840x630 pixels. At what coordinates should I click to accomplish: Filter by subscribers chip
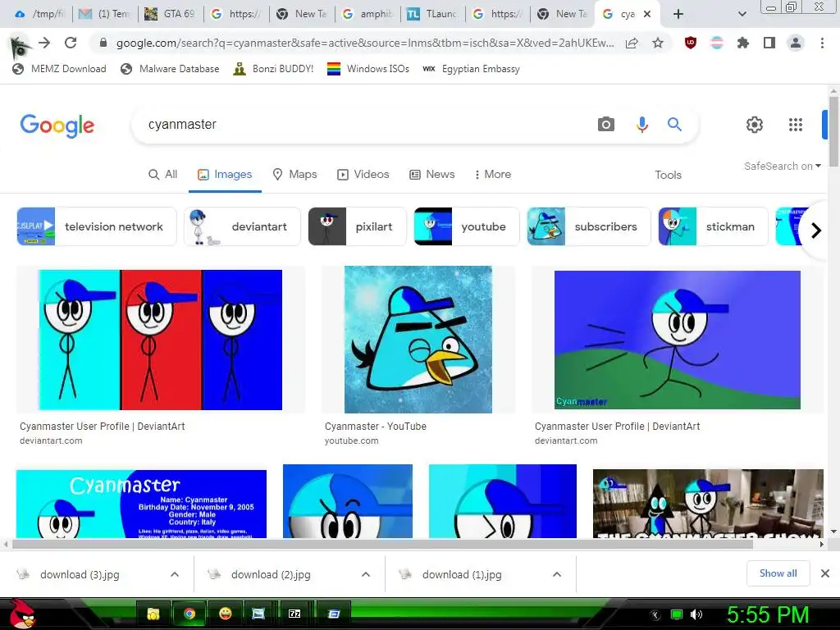[589, 226]
